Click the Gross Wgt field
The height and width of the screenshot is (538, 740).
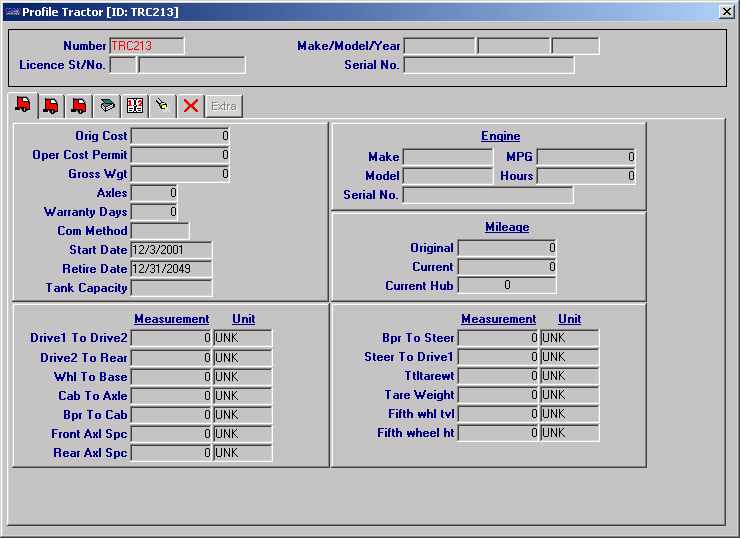(180, 174)
